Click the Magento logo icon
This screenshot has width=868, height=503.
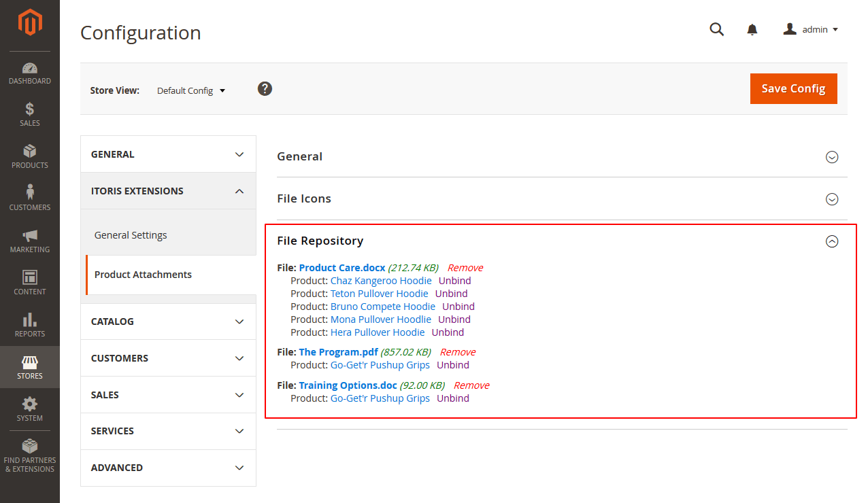pos(30,22)
